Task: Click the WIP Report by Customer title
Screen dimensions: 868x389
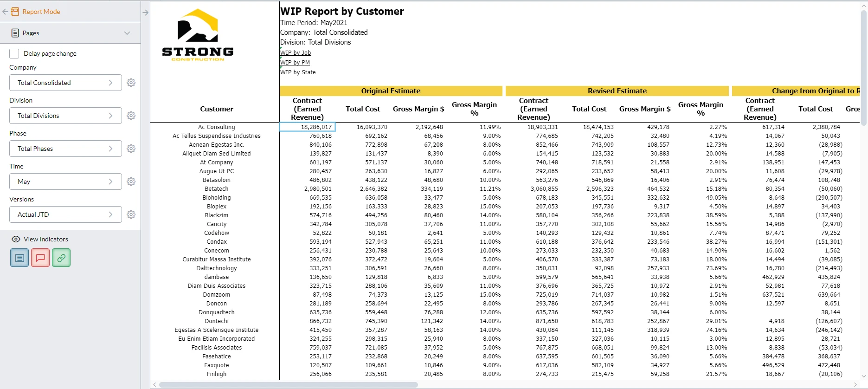Action: point(342,11)
